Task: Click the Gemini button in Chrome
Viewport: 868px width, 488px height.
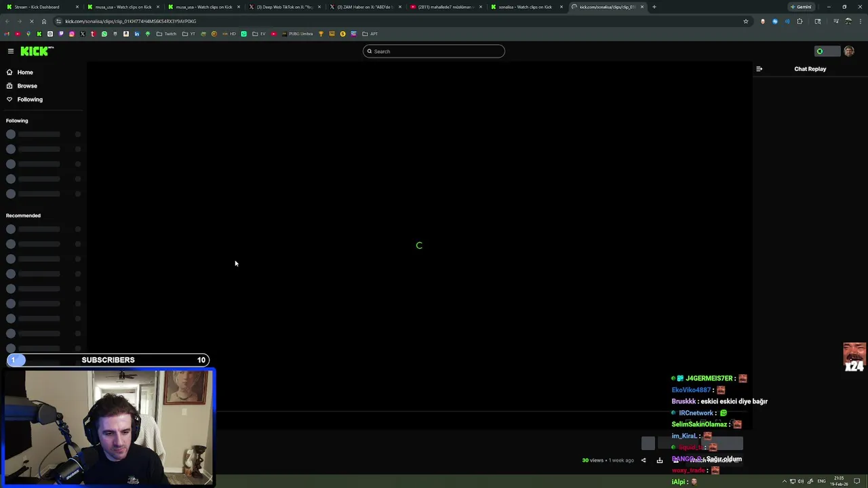Action: click(801, 7)
